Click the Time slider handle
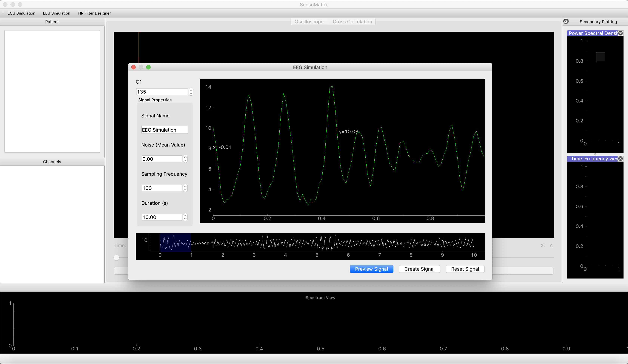The width and height of the screenshot is (628, 364). pyautogui.click(x=116, y=257)
